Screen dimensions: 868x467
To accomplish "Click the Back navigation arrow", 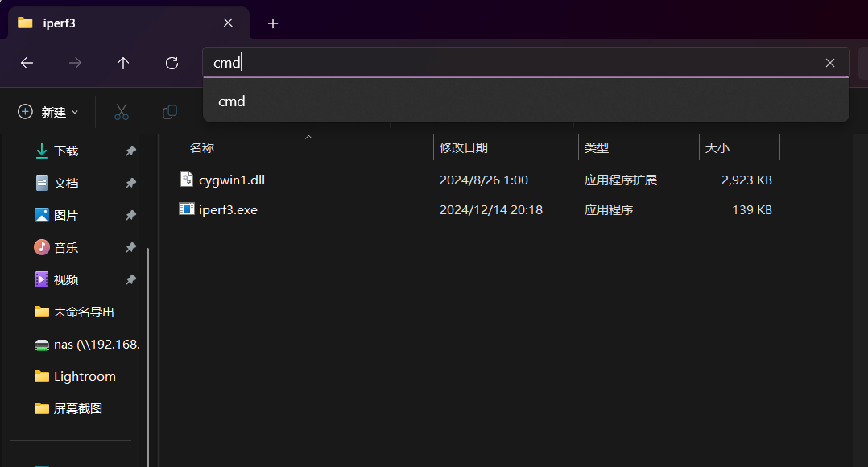I will (x=27, y=63).
